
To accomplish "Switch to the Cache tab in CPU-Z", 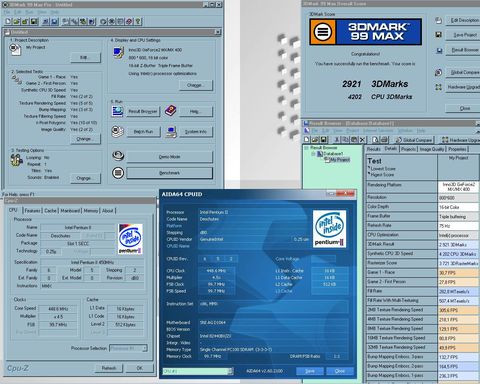I will (50, 211).
